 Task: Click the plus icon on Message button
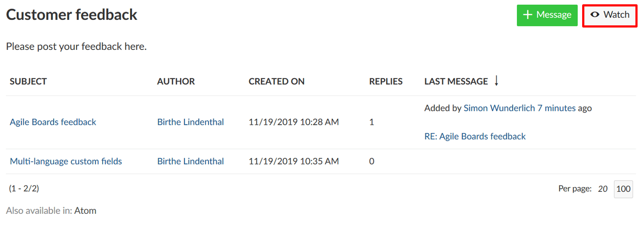(527, 15)
